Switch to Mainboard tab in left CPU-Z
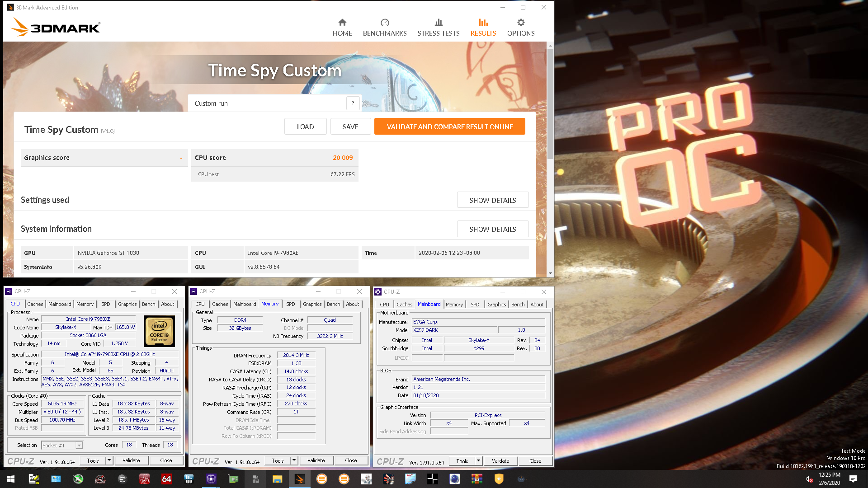868x488 pixels. (x=60, y=304)
